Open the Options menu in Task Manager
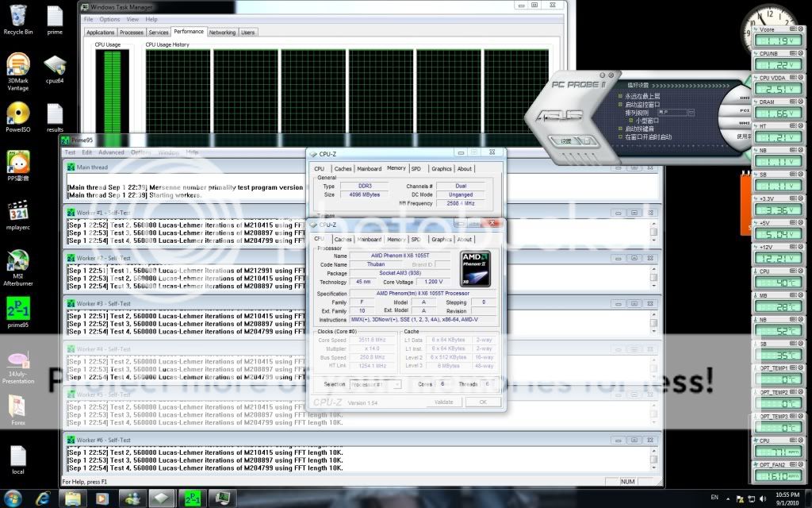 tap(109, 19)
